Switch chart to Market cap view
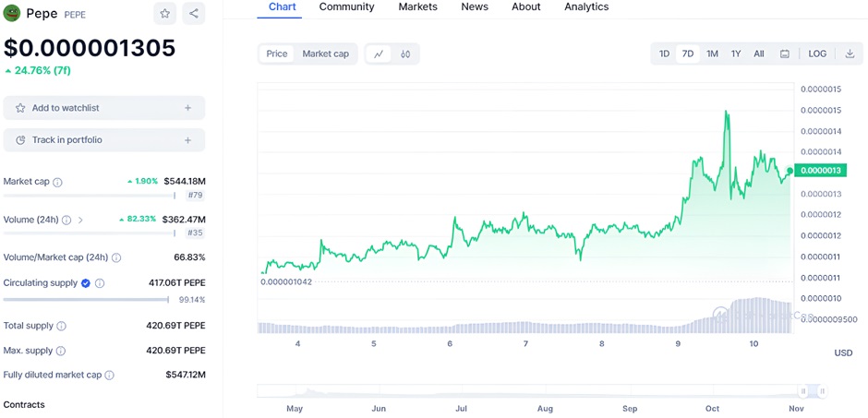Viewport: 868px width, 418px height. (325, 54)
